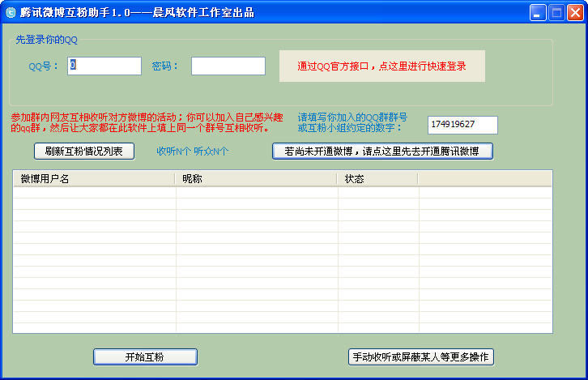This screenshot has width=588, height=380.
Task: Click into the 密码 password field
Action: click(x=228, y=66)
